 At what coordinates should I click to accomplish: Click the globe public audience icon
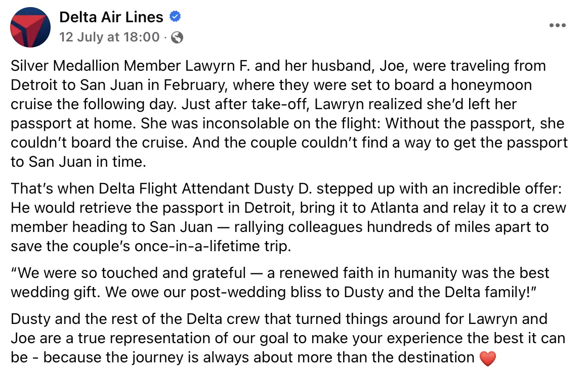pos(177,37)
